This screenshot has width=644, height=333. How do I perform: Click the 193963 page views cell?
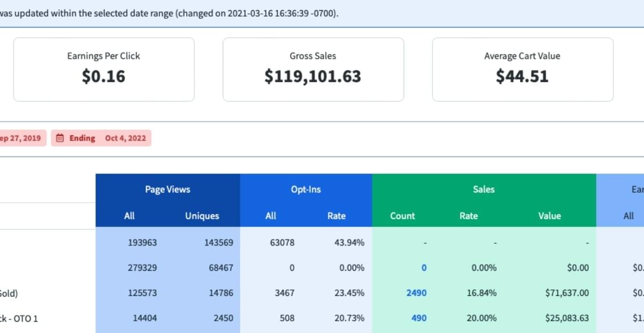(x=142, y=242)
